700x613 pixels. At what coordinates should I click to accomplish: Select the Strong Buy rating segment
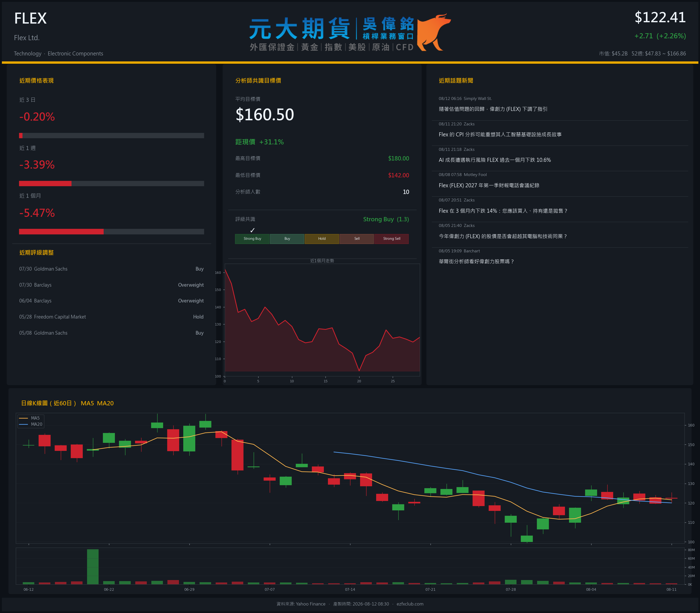(x=252, y=239)
